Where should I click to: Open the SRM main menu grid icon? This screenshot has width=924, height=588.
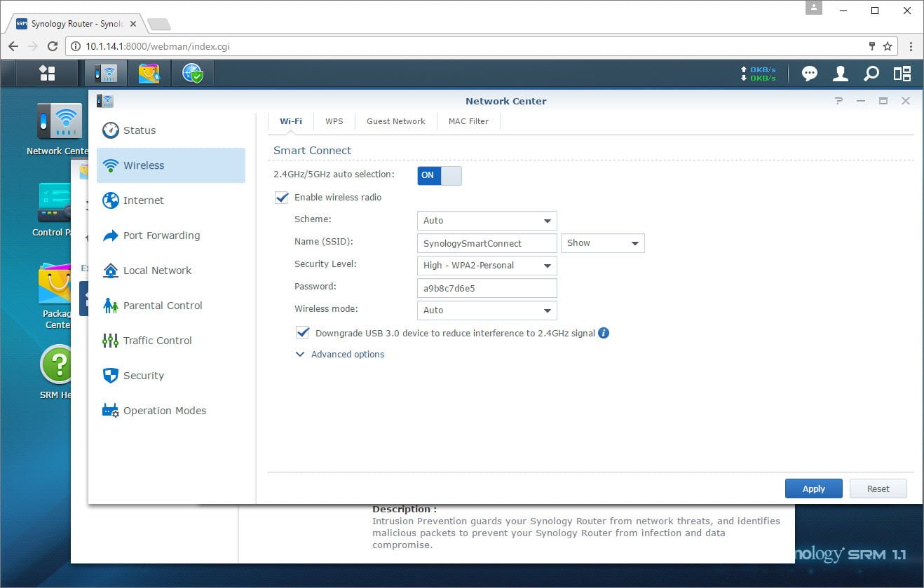coord(47,73)
